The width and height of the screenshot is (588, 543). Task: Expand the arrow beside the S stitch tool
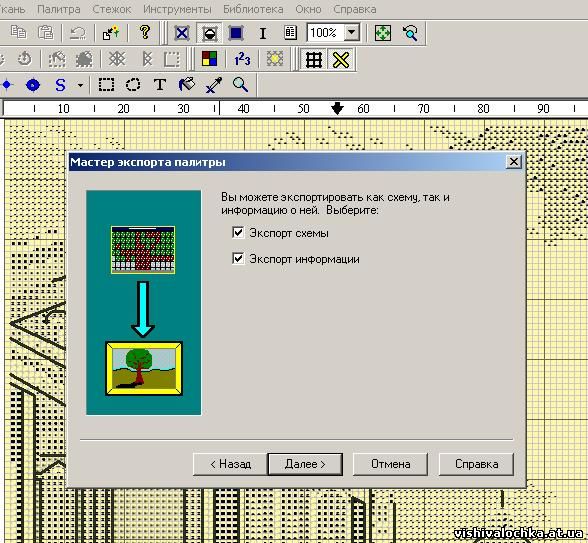pyautogui.click(x=80, y=86)
